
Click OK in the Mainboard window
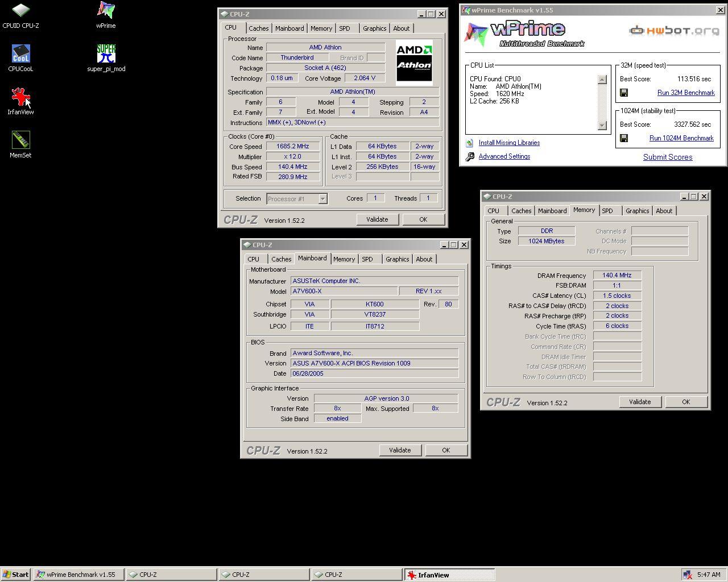446,450
